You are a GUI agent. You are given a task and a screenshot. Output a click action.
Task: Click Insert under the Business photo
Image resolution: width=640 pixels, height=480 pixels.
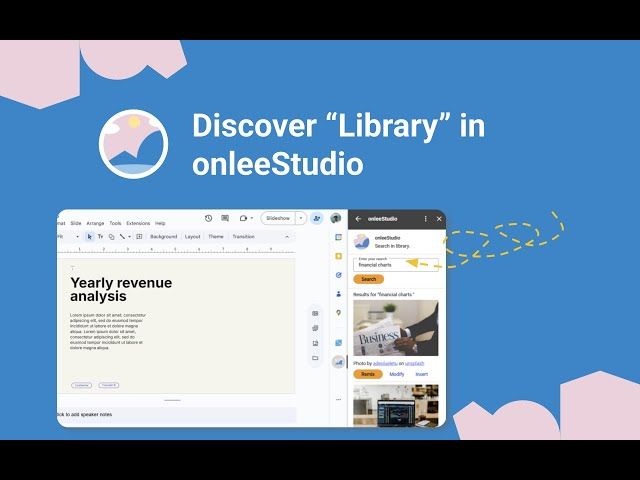[422, 374]
